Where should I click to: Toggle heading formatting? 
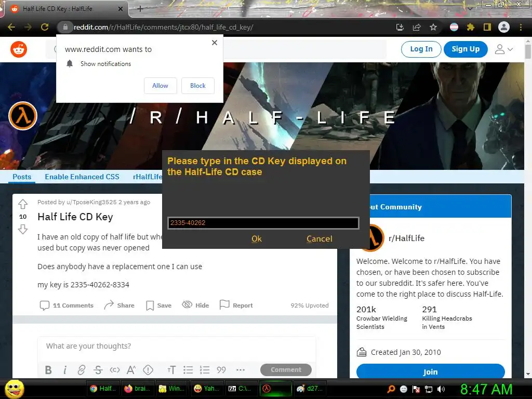[171, 370]
